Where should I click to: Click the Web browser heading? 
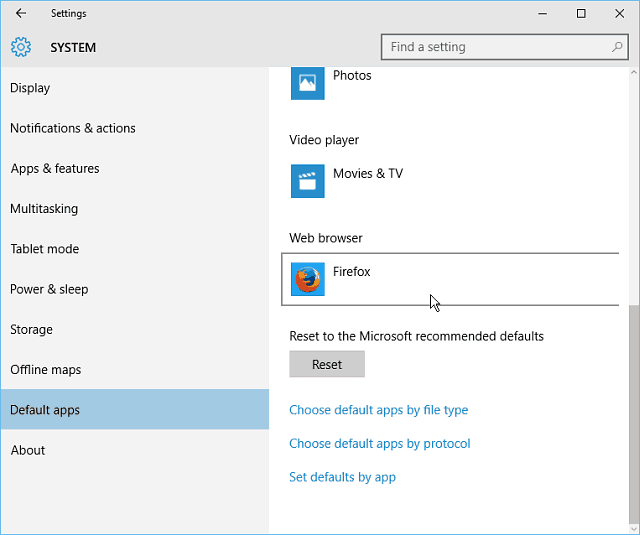[x=326, y=238]
